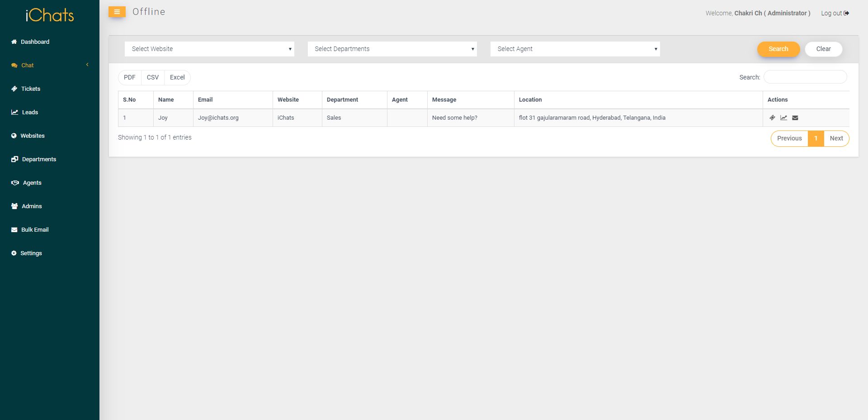Sort by the Email column header
Viewport: 868px width, 420px height.
click(x=233, y=100)
